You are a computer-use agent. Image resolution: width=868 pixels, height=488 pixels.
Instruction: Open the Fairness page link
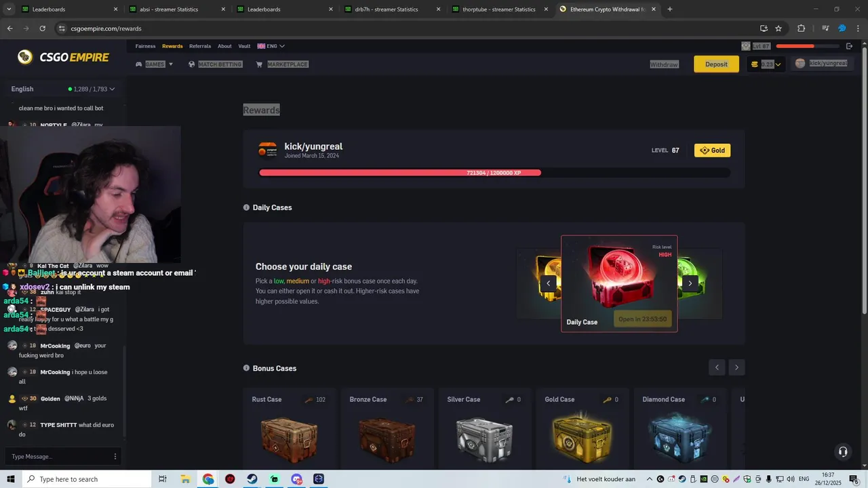(145, 46)
